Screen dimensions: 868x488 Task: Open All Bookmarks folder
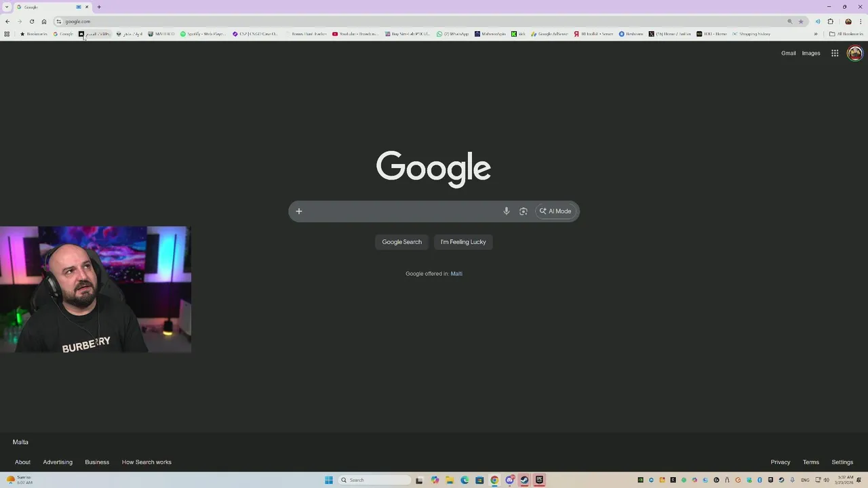click(x=846, y=34)
